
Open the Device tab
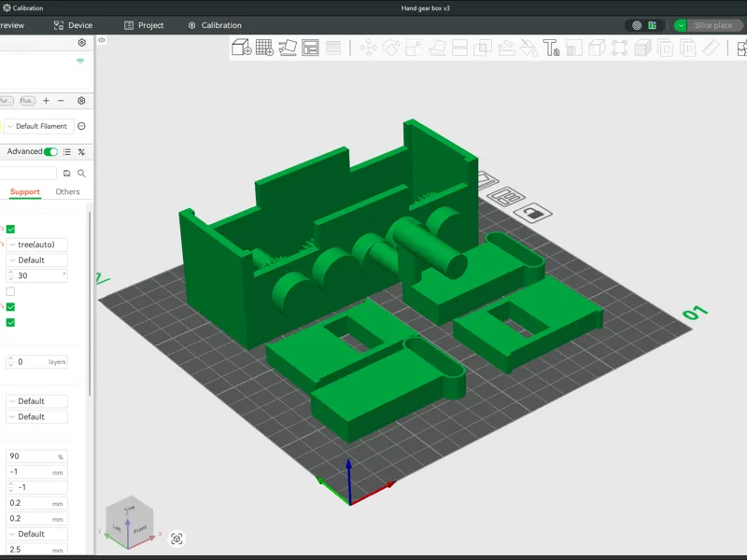[x=73, y=25]
